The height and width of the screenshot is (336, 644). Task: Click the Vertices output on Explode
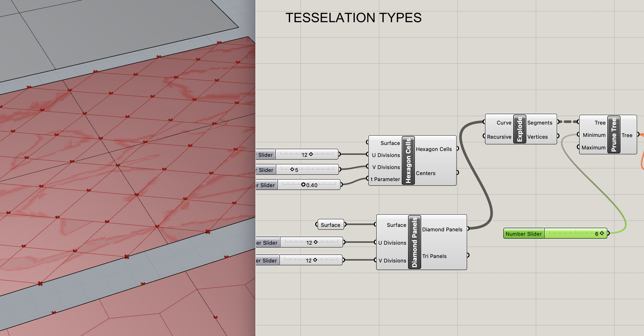pos(537,137)
